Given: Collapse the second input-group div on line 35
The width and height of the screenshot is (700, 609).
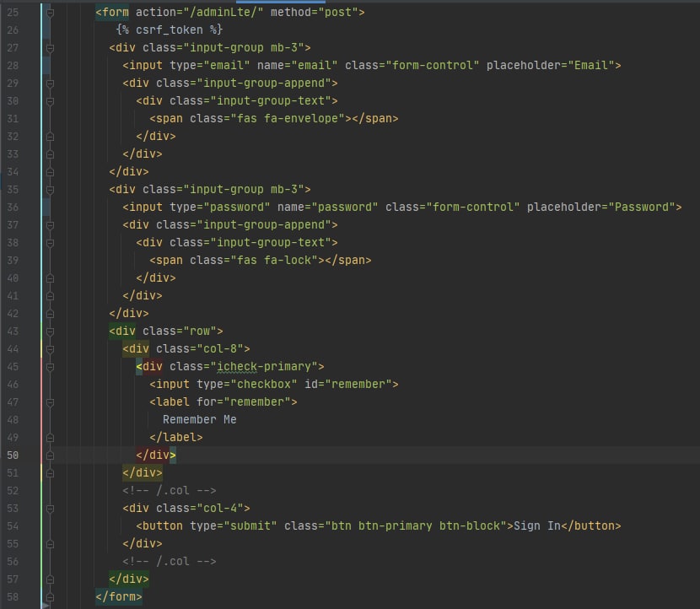Looking at the screenshot, I should [x=50, y=190].
